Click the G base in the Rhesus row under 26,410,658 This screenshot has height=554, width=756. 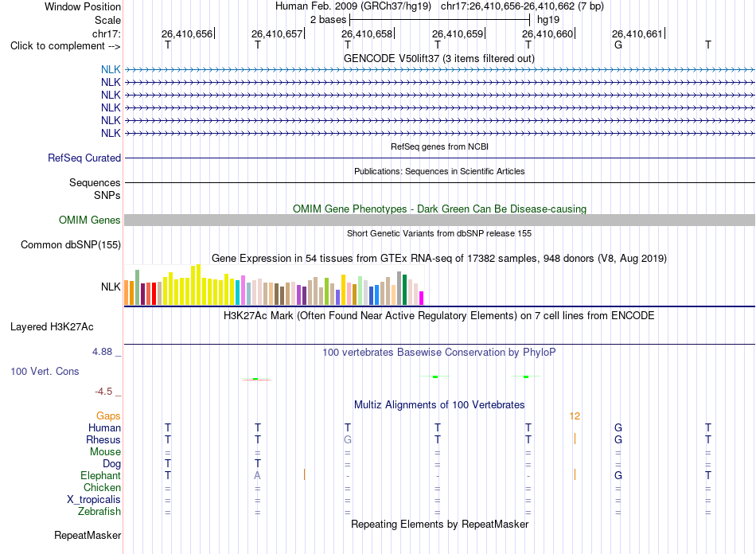point(348,439)
